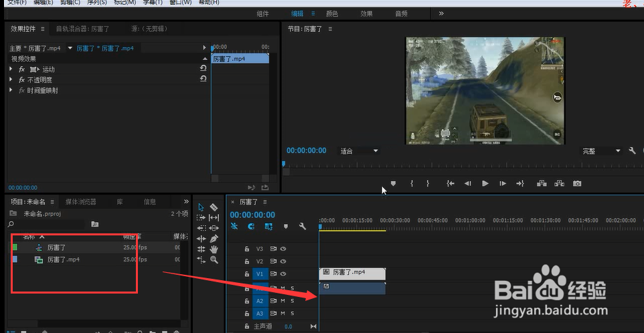
Task: Select the Pen tool
Action: pos(214,239)
